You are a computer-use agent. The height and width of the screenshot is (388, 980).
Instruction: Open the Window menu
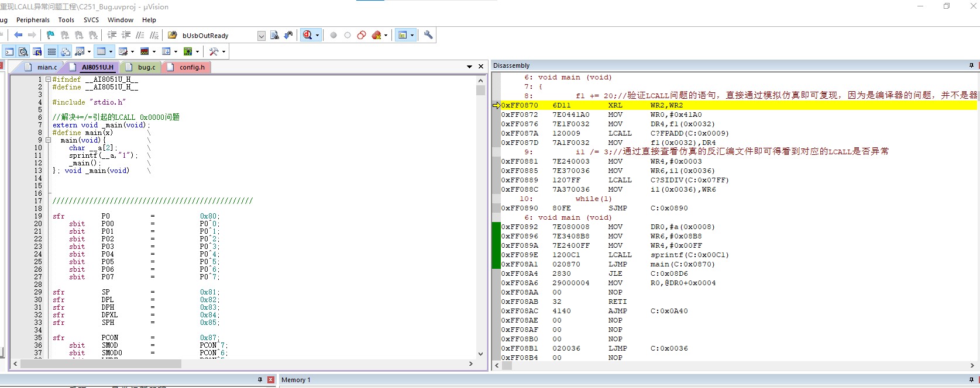click(121, 20)
